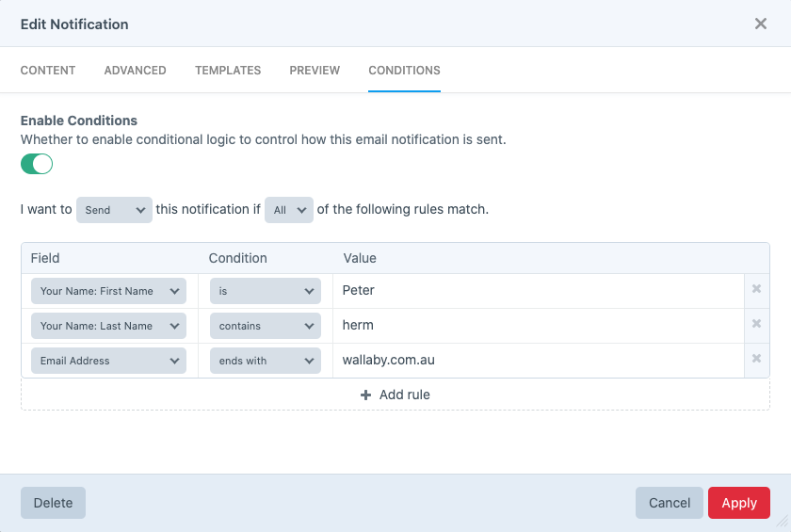Viewport: 791px width, 532px height.
Task: Click the Delete button
Action: pos(53,503)
